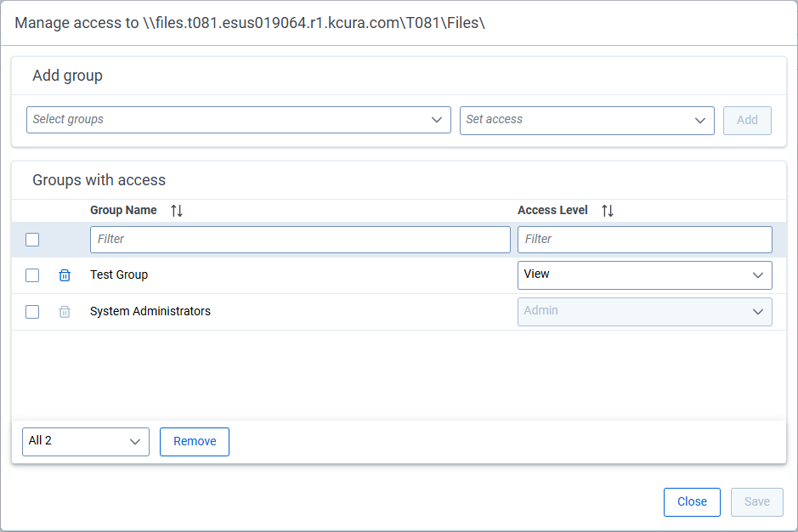Close the Manage access dialog
Screen dimensions: 798x532
692,501
